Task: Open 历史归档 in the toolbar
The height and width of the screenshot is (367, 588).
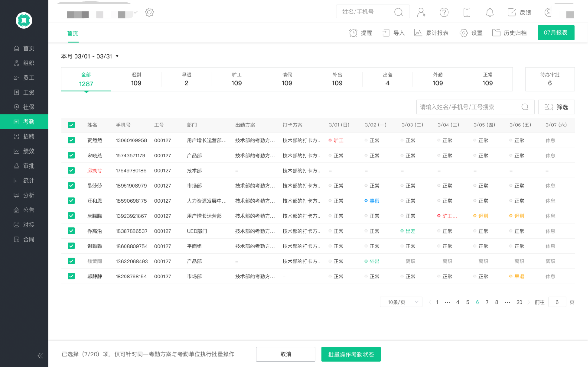Action: 509,33
